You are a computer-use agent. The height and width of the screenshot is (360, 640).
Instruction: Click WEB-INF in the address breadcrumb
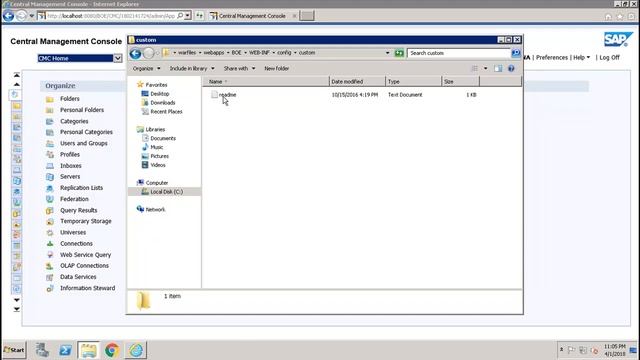point(259,53)
